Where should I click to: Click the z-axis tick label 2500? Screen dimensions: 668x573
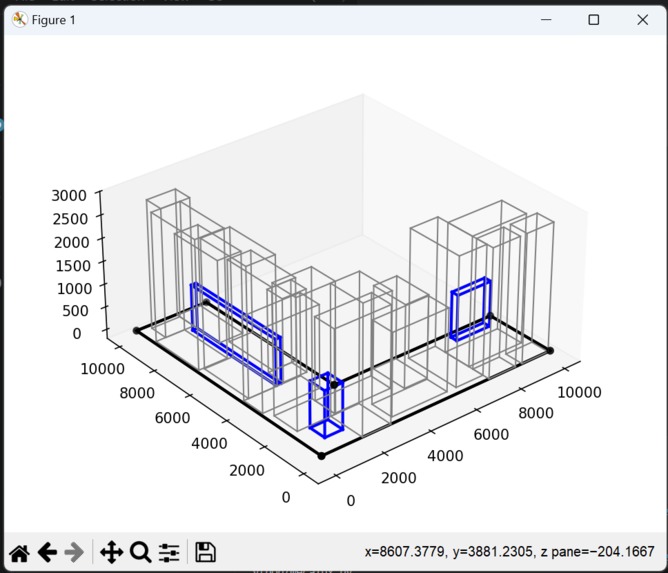(x=70, y=219)
